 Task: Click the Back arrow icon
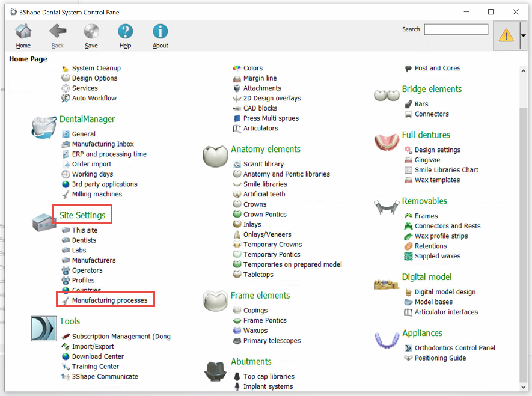pyautogui.click(x=58, y=31)
